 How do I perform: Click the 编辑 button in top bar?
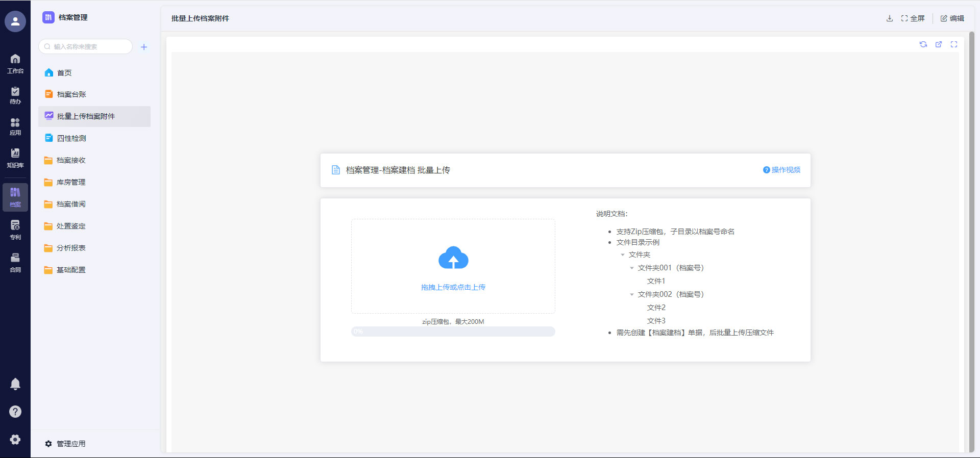pos(952,18)
